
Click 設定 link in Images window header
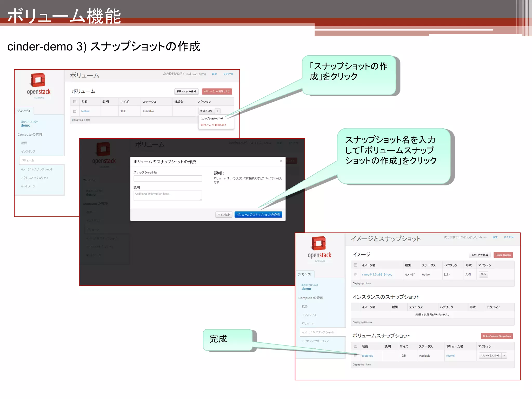[495, 237]
